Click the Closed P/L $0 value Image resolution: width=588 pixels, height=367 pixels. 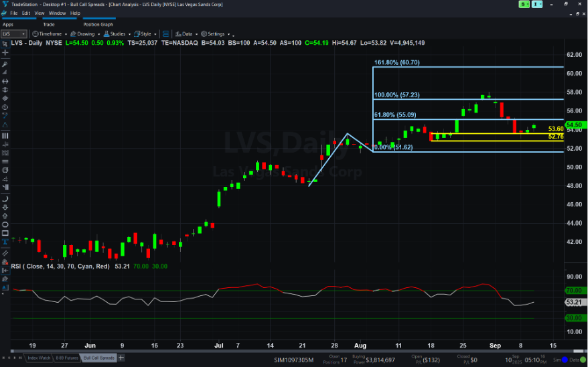tap(474, 360)
